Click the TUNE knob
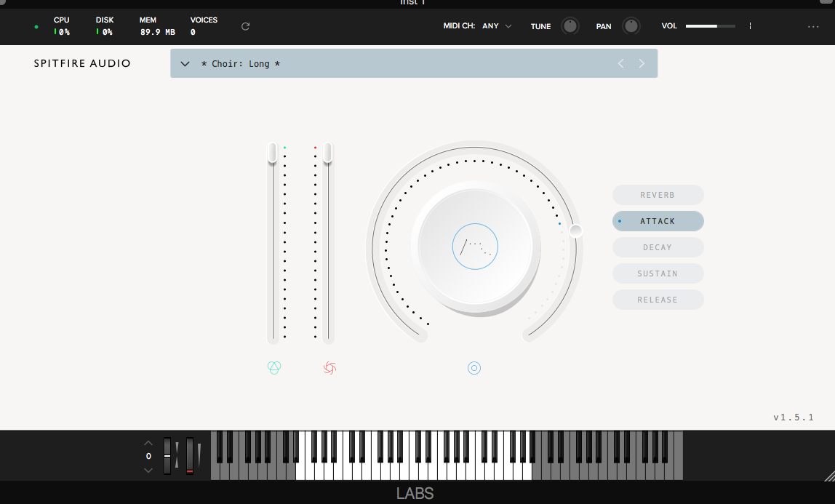 pos(570,25)
